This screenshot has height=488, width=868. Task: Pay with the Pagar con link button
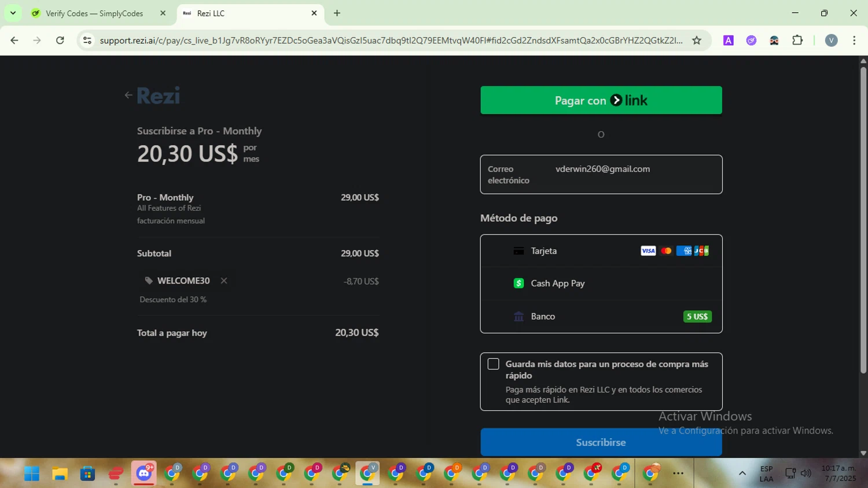click(601, 100)
